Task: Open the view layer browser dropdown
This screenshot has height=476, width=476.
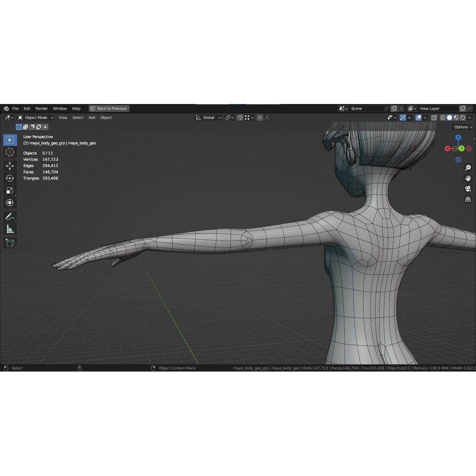Action: coord(412,108)
